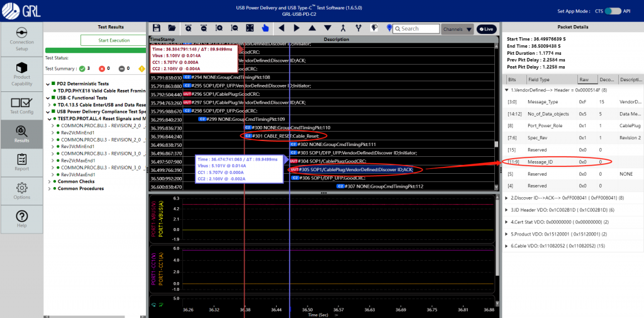Toggle the Live capture button
This screenshot has width=644, height=318.
coord(486,29)
